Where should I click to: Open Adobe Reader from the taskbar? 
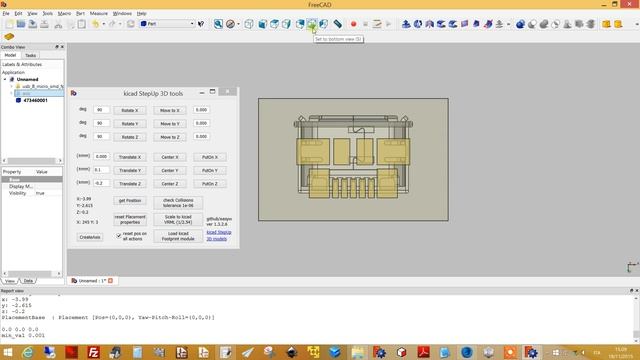click(x=423, y=352)
